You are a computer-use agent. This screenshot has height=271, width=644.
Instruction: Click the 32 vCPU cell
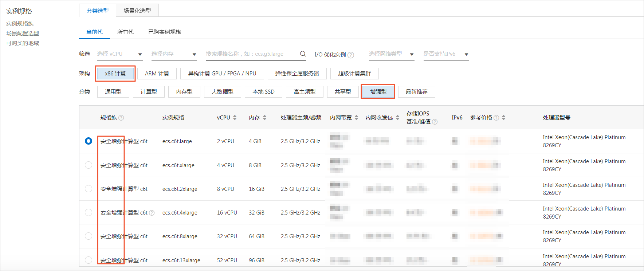pyautogui.click(x=227, y=236)
